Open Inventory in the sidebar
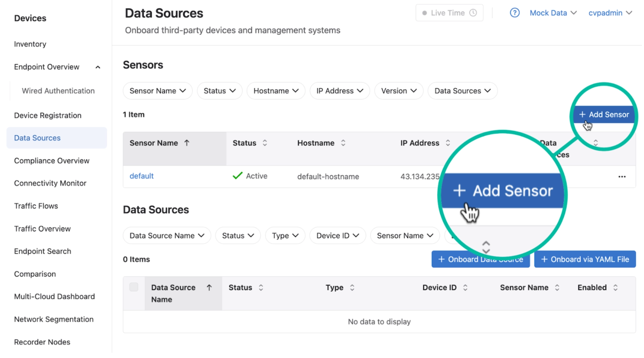The width and height of the screenshot is (644, 358). tap(30, 44)
